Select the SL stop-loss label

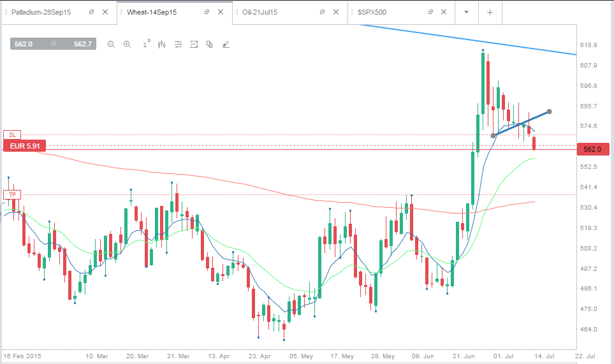point(12,135)
